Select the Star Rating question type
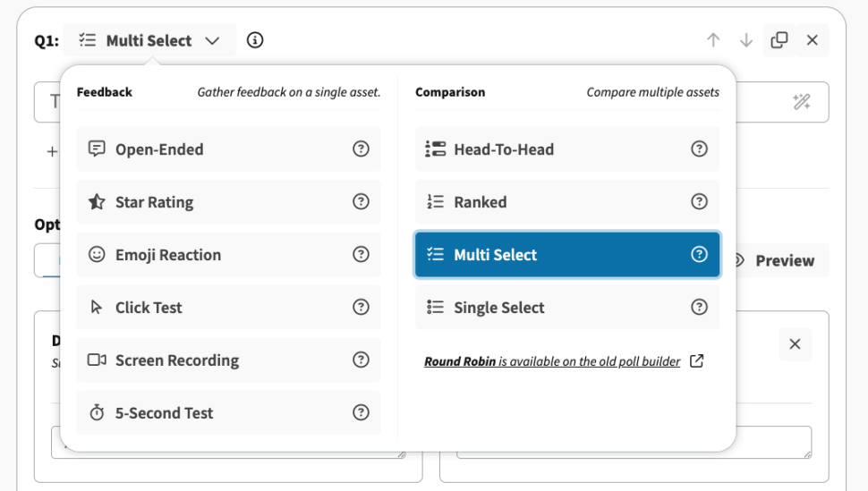The height and width of the screenshot is (491, 868). (x=228, y=201)
